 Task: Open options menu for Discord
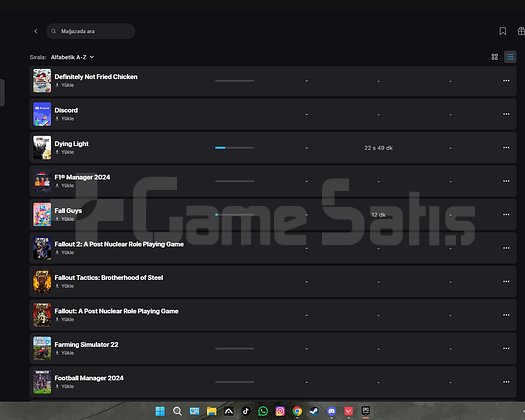point(506,114)
